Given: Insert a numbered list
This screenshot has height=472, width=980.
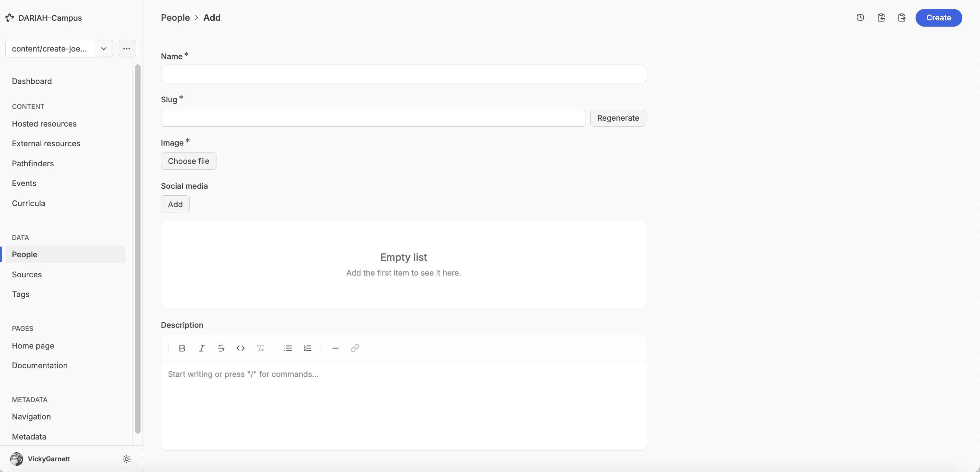Looking at the screenshot, I should [308, 348].
